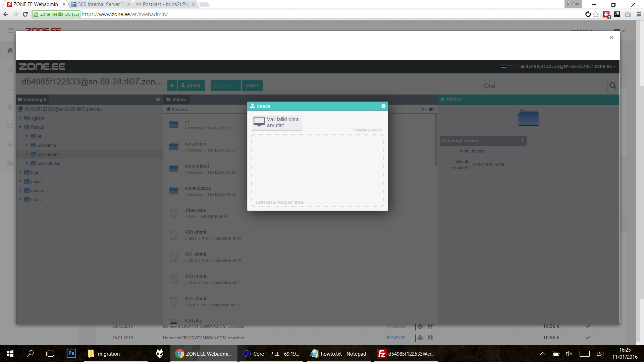644x362 pixels.
Task: Click the catalog info 'i' icon
Action: tap(522, 140)
